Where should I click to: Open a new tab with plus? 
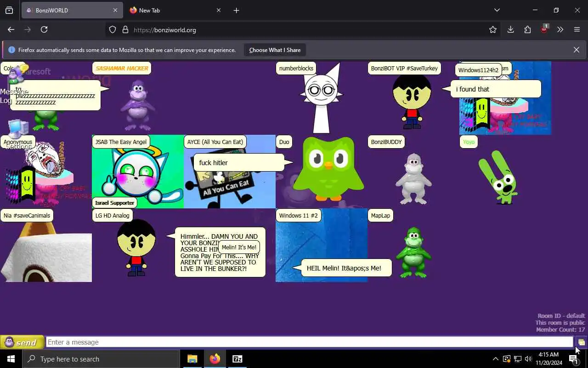point(236,10)
